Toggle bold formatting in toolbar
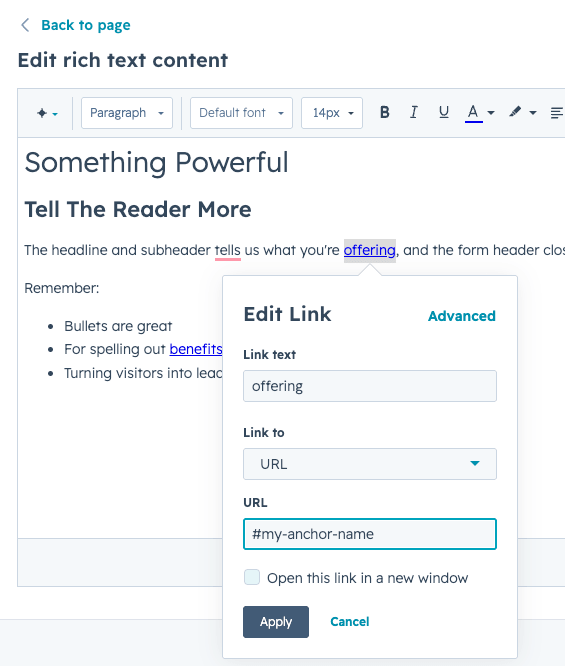 click(384, 113)
